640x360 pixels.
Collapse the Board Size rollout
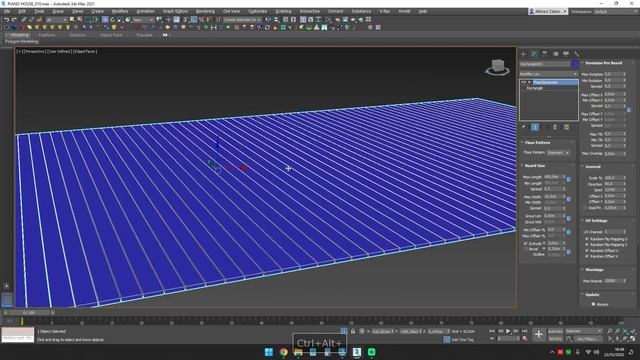point(534,166)
